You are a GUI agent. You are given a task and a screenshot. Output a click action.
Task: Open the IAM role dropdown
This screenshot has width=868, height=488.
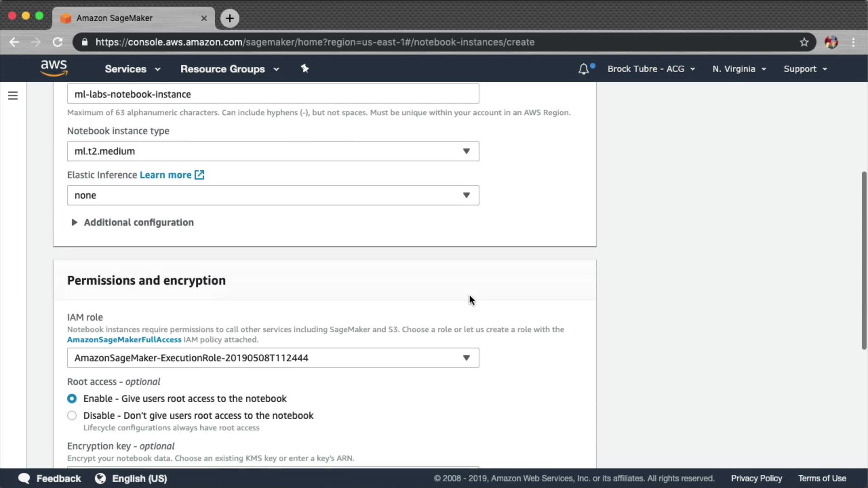(x=273, y=358)
